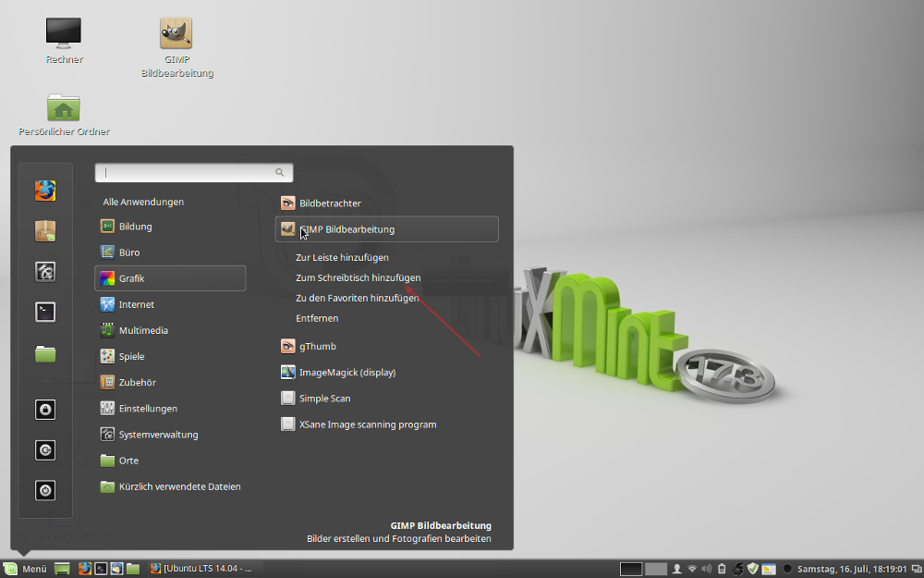Click the Shut Down power button in menu
The image size is (924, 578).
click(45, 490)
